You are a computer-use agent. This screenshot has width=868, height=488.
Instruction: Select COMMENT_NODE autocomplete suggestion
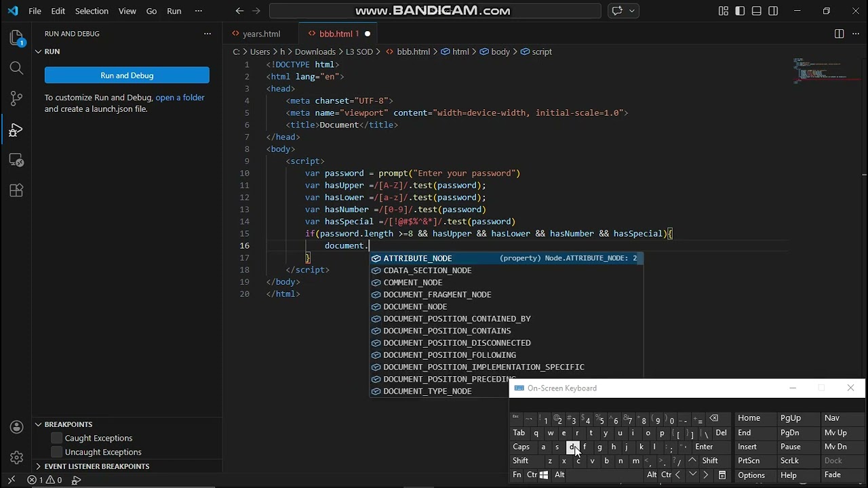[x=506, y=283]
